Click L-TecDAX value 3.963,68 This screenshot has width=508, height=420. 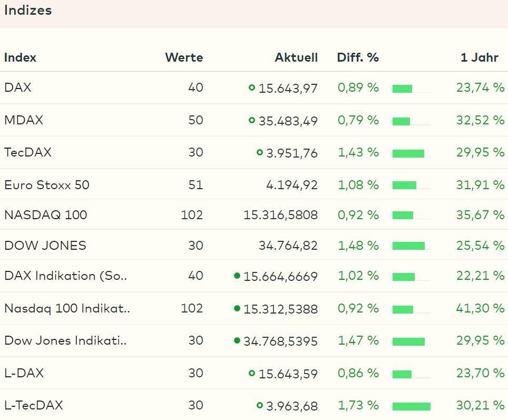coord(292,406)
